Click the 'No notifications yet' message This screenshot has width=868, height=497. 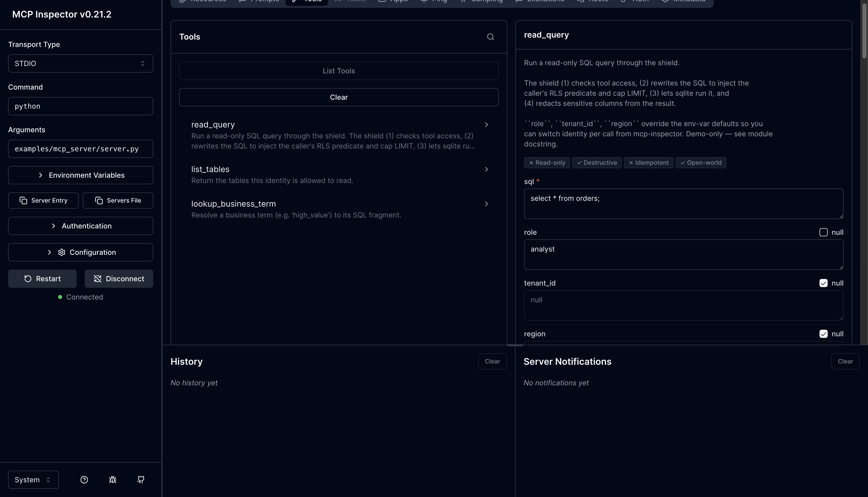[556, 383]
